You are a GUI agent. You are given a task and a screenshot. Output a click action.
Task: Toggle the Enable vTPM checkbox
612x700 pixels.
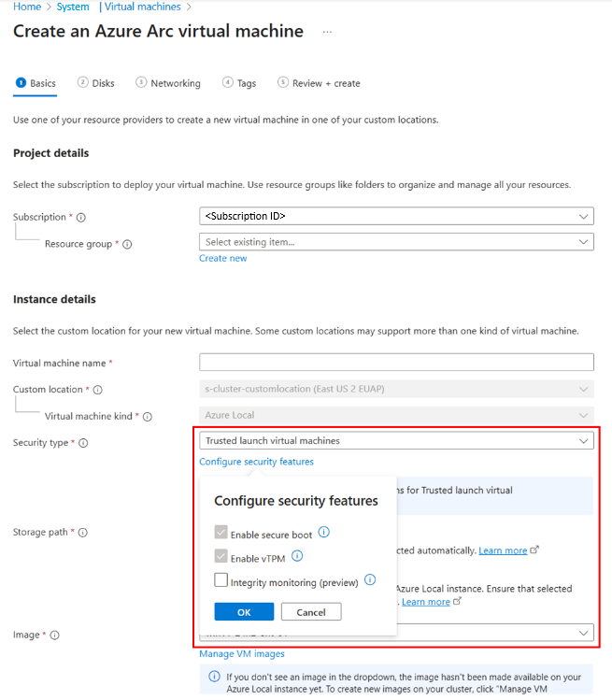point(221,558)
